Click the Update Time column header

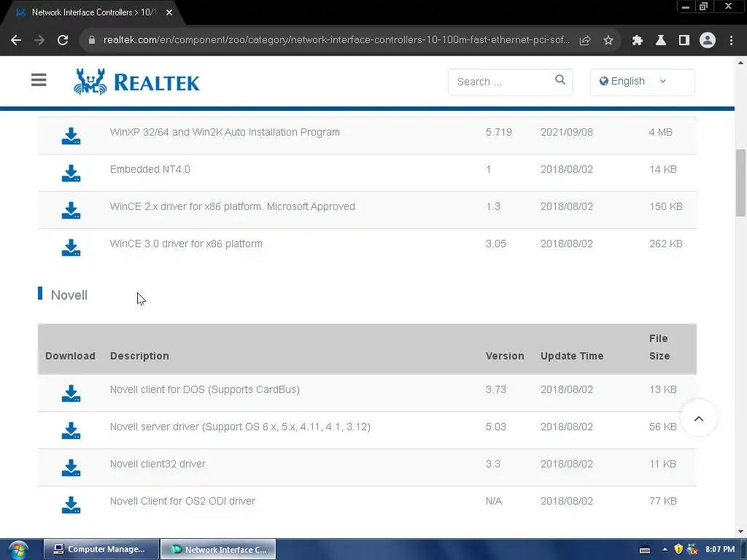tap(572, 356)
